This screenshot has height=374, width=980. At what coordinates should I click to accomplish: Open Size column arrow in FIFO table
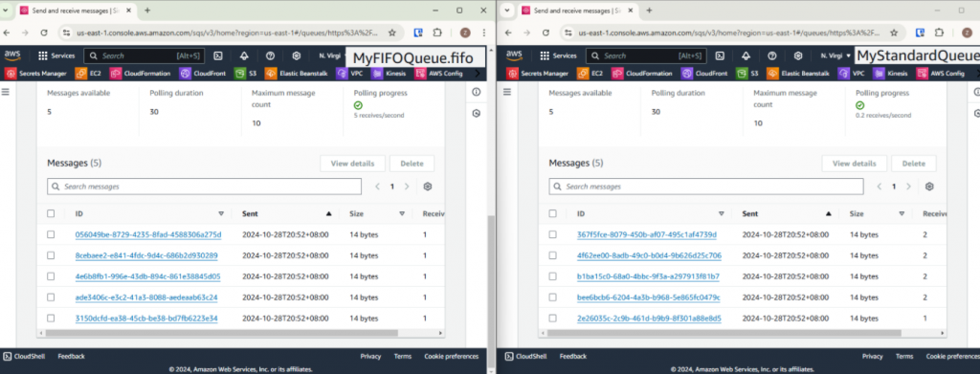(402, 213)
